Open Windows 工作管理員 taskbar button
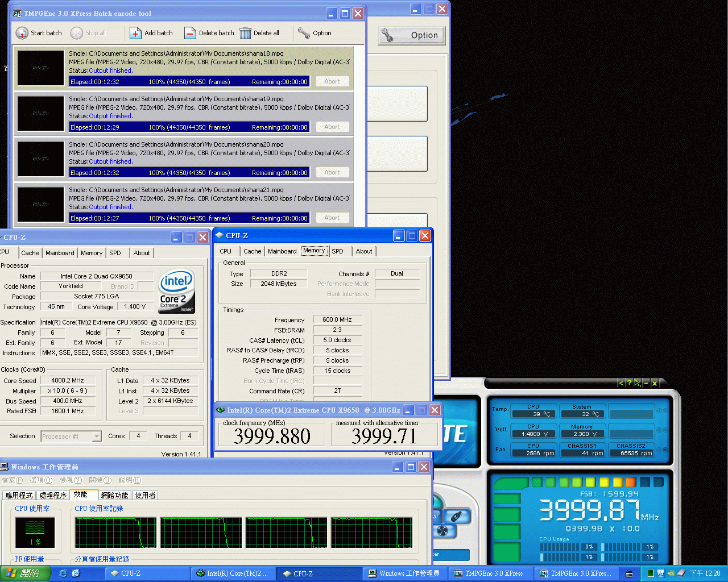728x582 pixels. [x=406, y=573]
